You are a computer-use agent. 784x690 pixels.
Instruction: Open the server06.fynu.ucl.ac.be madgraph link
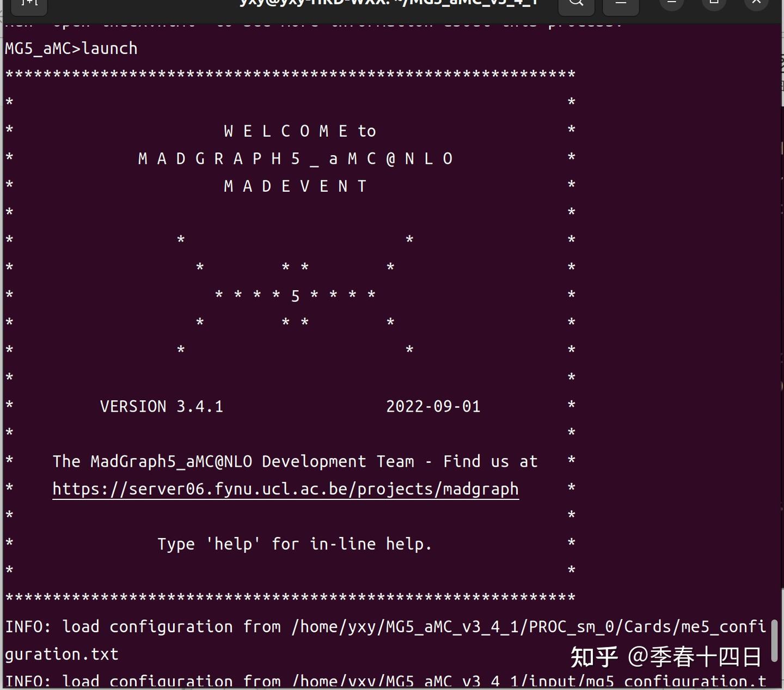tap(285, 489)
